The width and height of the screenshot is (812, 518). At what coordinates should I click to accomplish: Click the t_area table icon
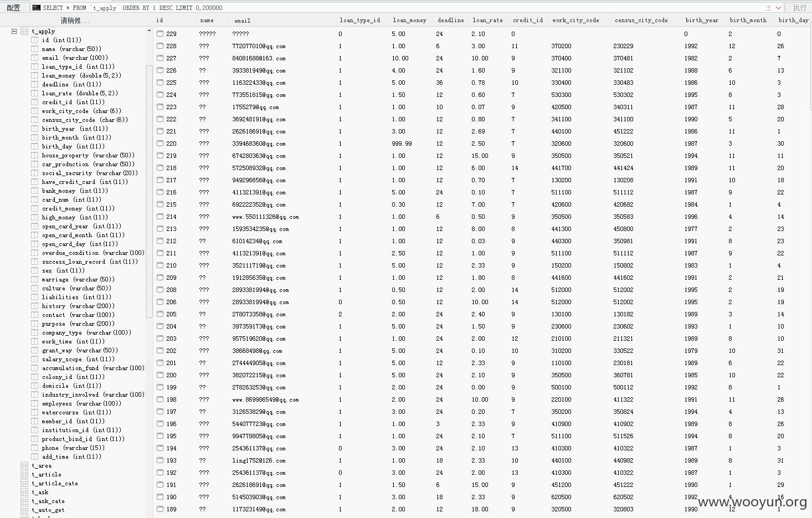tap(24, 466)
